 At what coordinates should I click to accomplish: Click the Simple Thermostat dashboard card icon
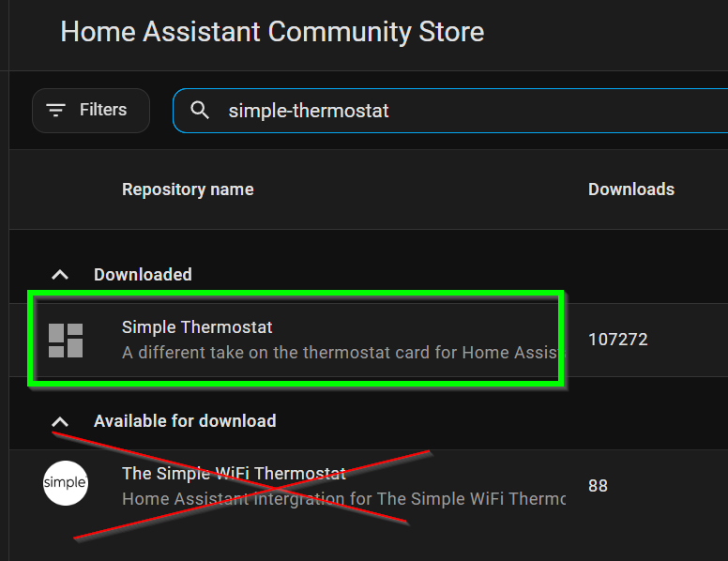(66, 341)
